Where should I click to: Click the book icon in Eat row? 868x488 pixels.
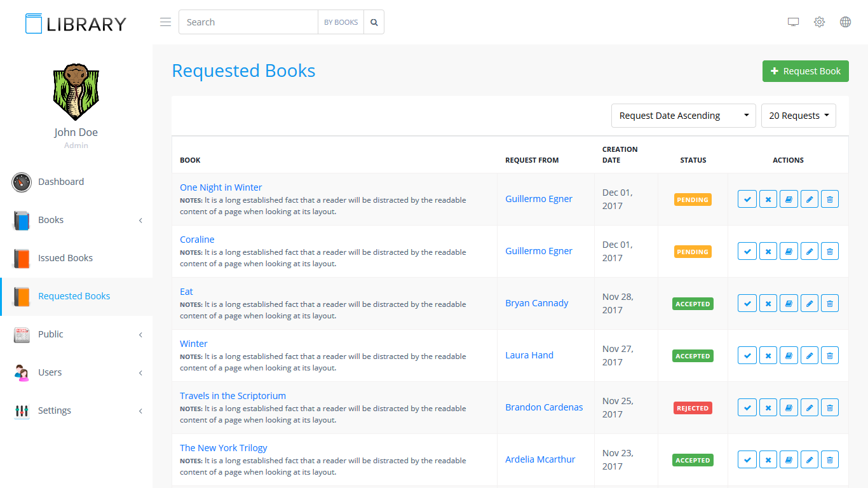(x=789, y=303)
